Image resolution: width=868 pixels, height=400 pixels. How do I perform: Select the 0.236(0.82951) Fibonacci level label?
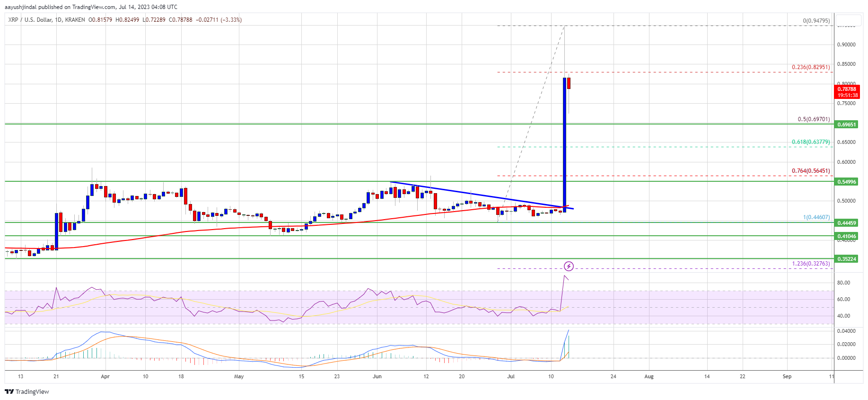click(x=810, y=67)
